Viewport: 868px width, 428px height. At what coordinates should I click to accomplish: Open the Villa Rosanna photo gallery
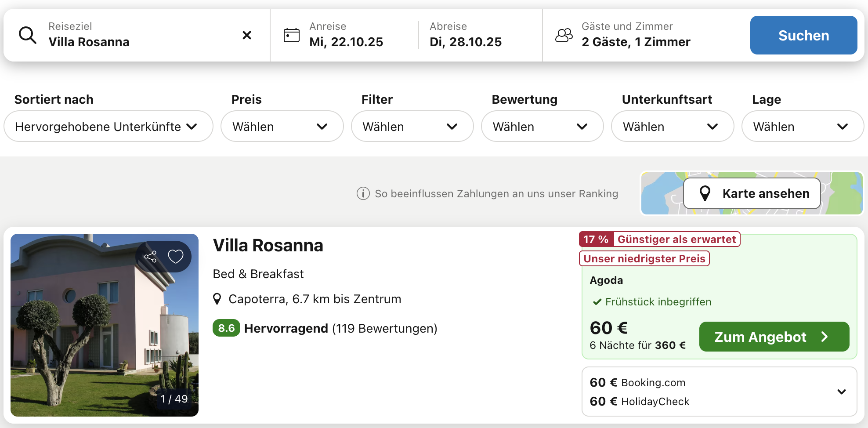(105, 325)
